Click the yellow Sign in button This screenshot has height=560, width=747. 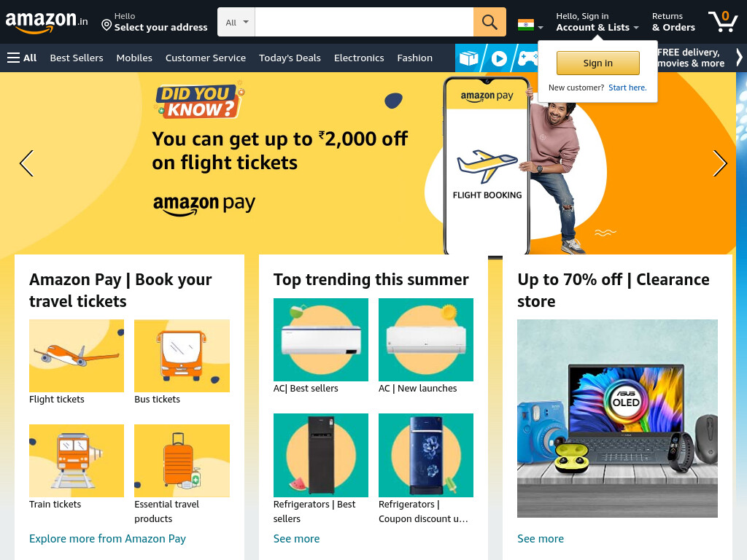pyautogui.click(x=598, y=63)
